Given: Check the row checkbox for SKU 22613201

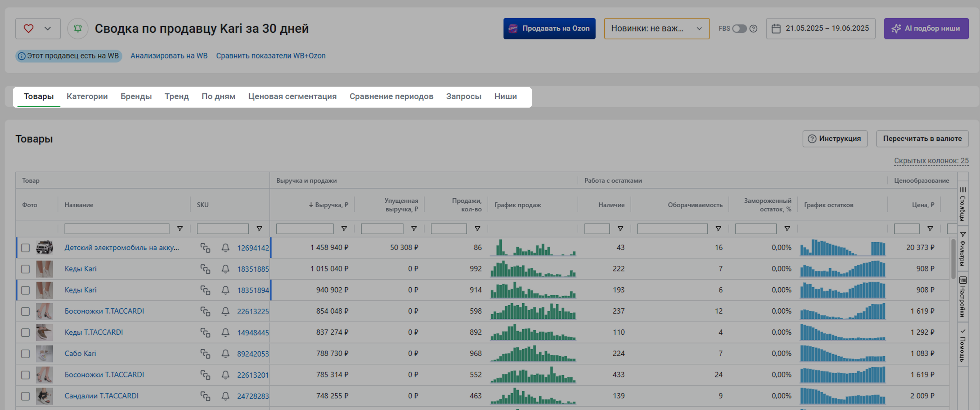Looking at the screenshot, I should [25, 375].
